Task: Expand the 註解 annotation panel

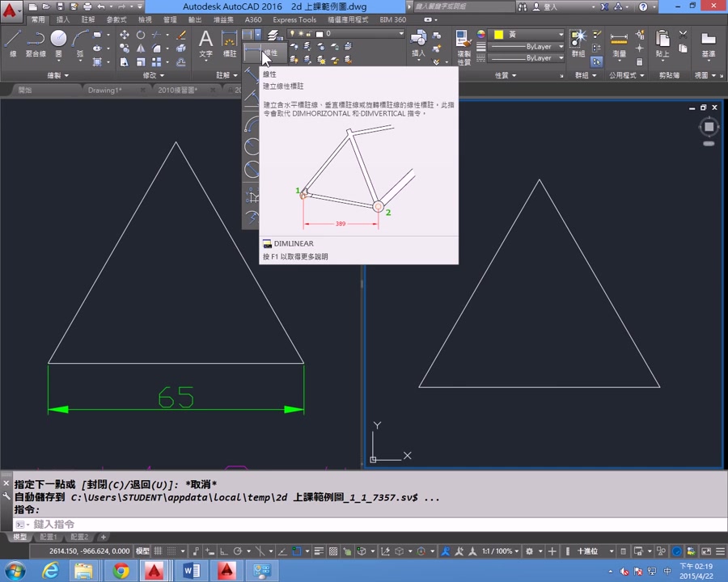Action: (227, 75)
